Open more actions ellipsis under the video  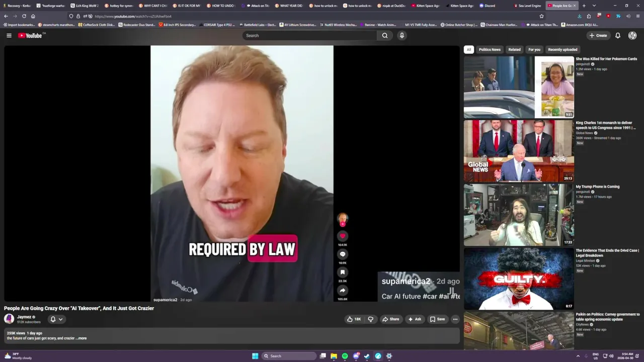coord(455,319)
